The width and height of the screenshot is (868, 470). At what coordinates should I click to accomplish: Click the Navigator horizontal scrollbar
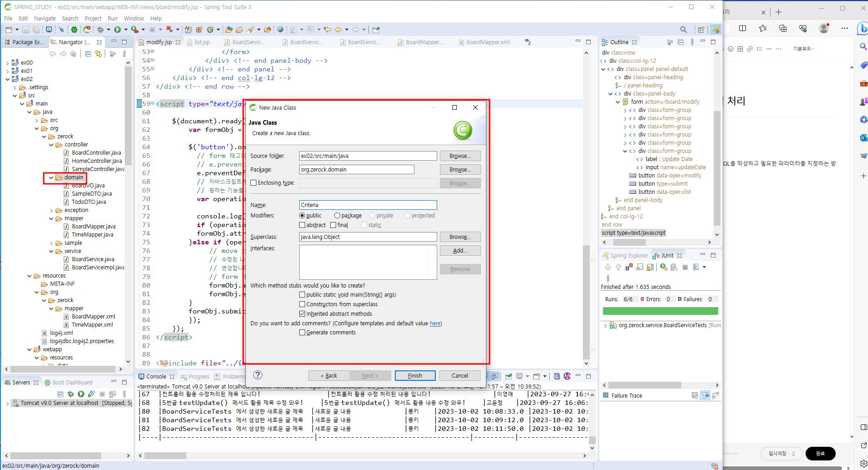point(63,369)
